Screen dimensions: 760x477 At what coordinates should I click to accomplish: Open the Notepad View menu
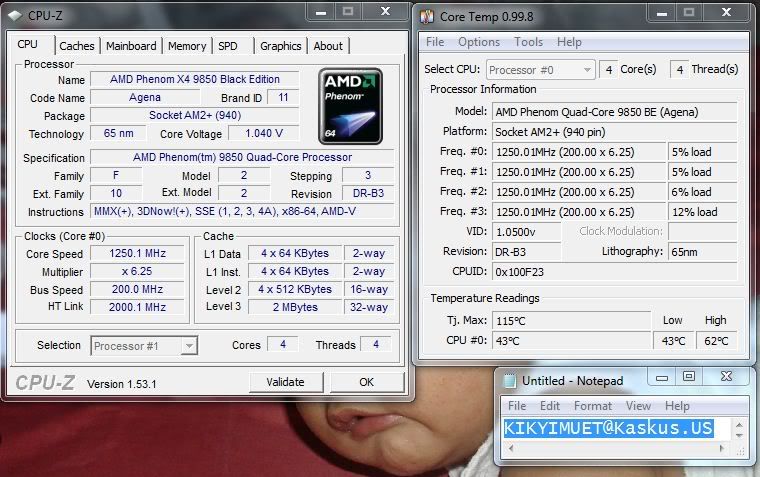coord(638,406)
